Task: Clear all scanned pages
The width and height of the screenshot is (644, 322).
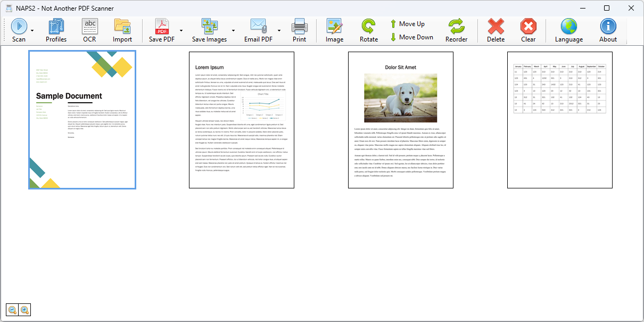Action: point(528,29)
